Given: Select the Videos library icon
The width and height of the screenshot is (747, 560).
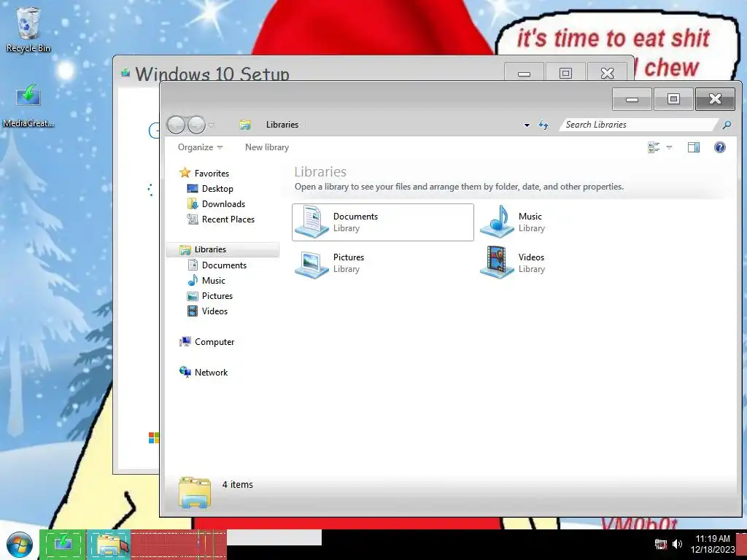Looking at the screenshot, I should (x=497, y=262).
